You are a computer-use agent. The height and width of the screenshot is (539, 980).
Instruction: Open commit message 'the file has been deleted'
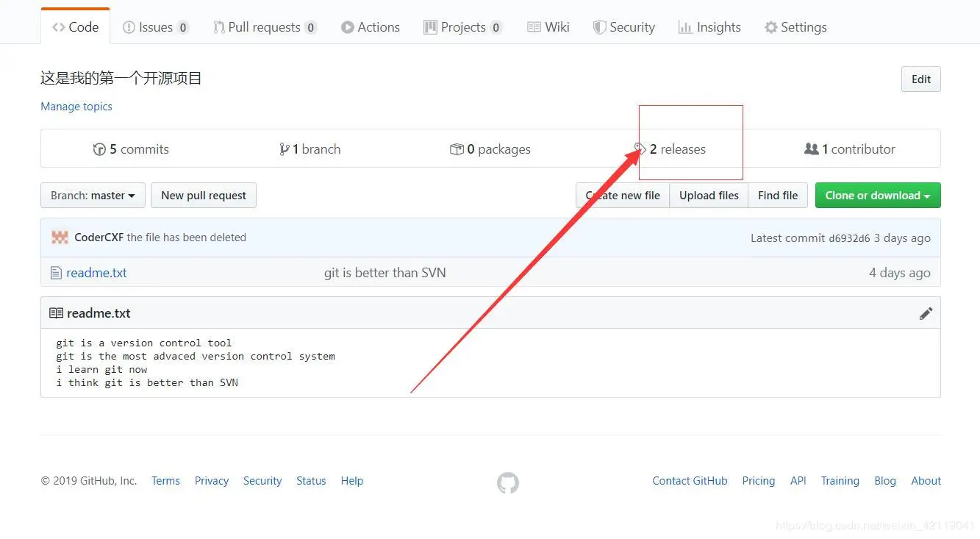tap(187, 238)
